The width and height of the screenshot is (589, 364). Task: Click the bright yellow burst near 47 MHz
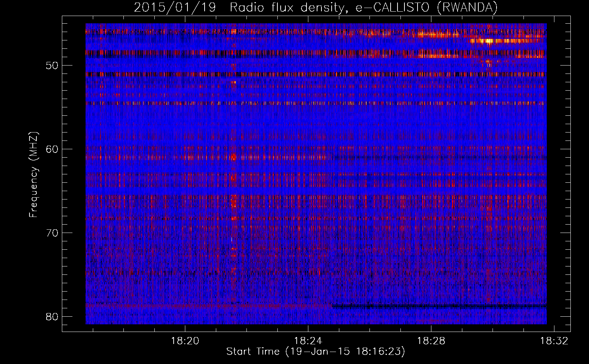coord(486,41)
